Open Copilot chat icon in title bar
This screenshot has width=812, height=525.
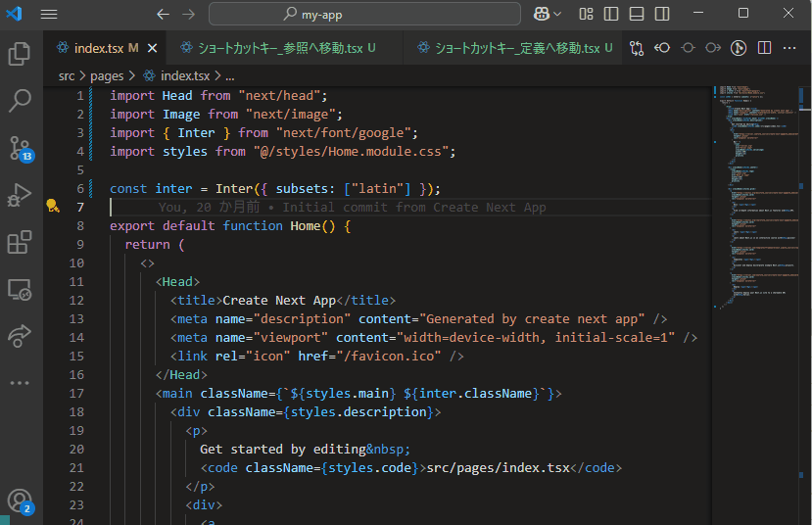click(x=541, y=14)
